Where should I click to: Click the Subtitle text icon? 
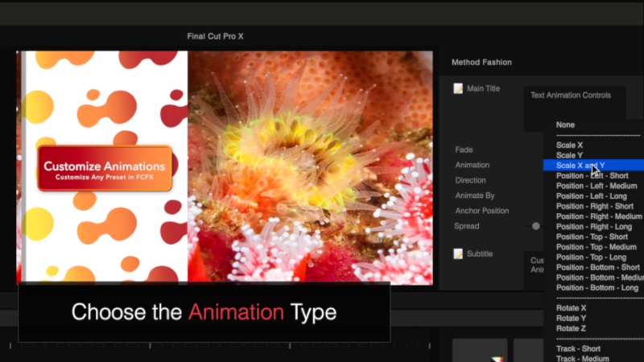(x=458, y=253)
